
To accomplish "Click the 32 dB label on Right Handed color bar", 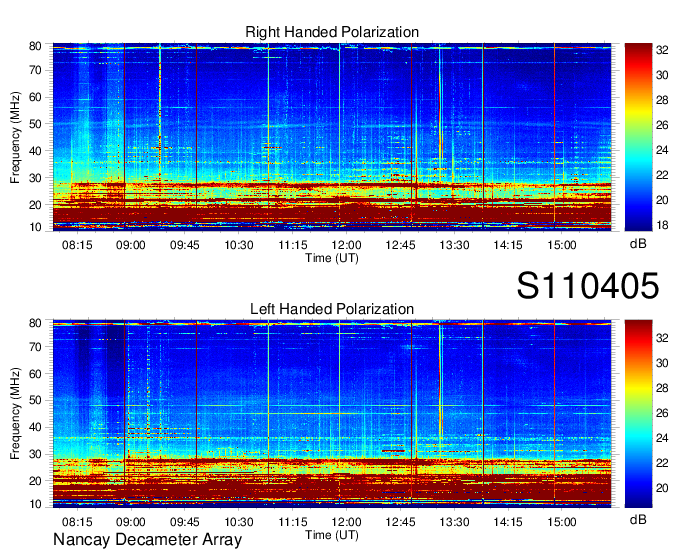I will pyautogui.click(x=662, y=50).
